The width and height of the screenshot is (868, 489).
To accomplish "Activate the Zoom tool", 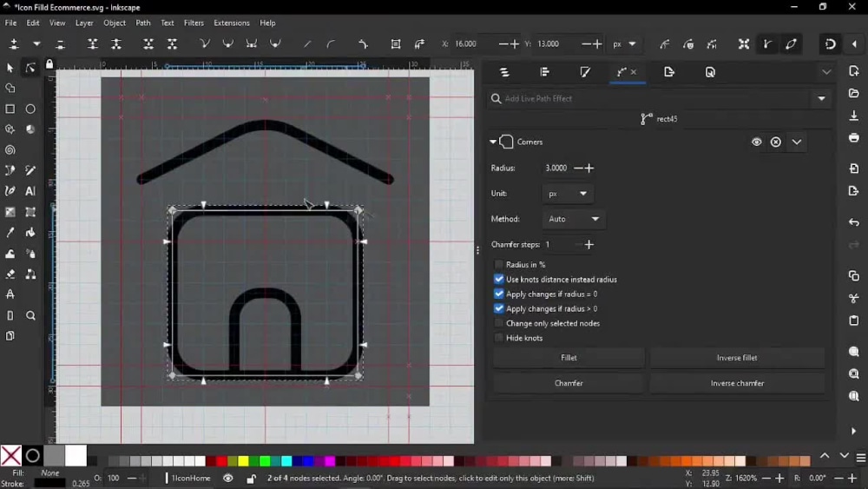I will coord(30,315).
